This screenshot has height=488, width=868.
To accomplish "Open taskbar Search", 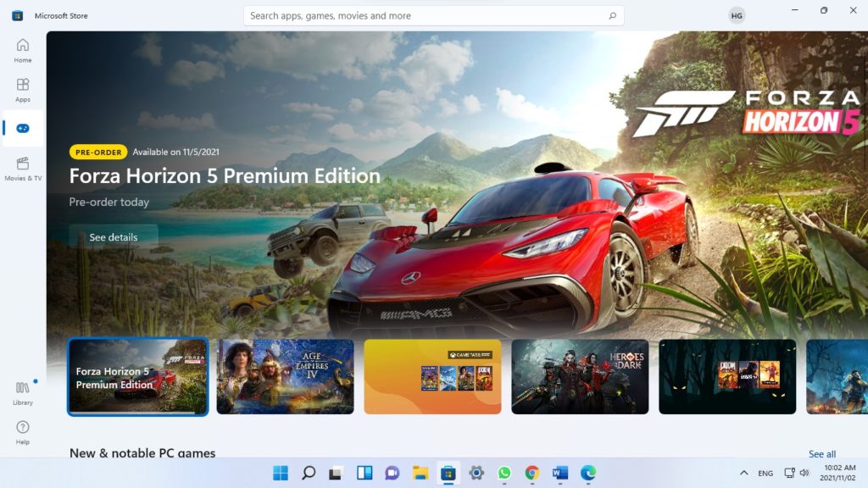I will [x=309, y=473].
